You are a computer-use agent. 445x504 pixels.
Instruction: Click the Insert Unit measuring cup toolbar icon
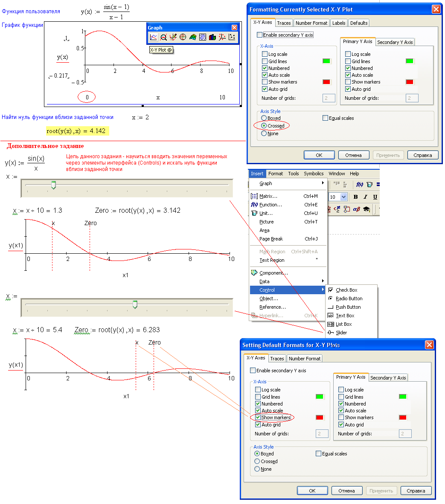tap(369, 185)
